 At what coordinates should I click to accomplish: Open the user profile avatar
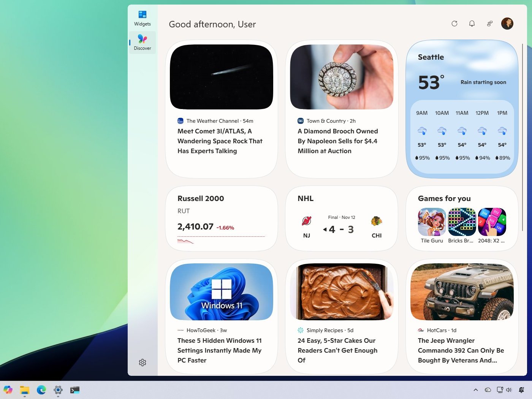point(507,23)
